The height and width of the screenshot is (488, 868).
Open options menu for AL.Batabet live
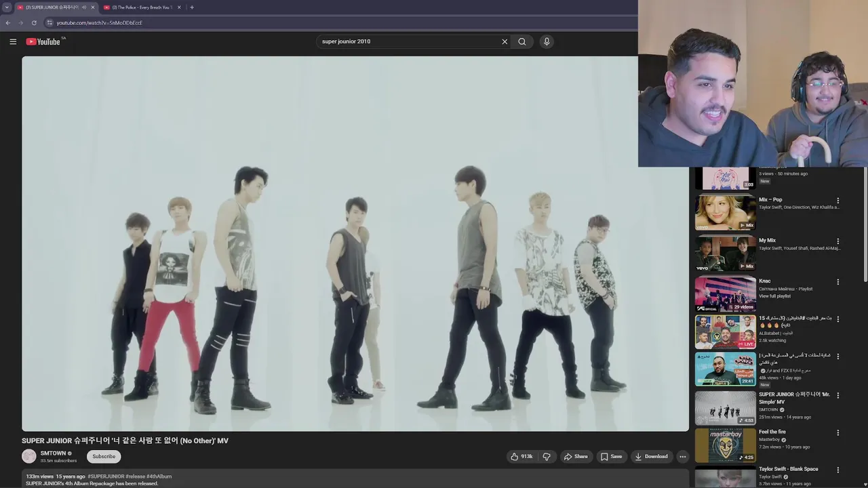click(x=837, y=319)
